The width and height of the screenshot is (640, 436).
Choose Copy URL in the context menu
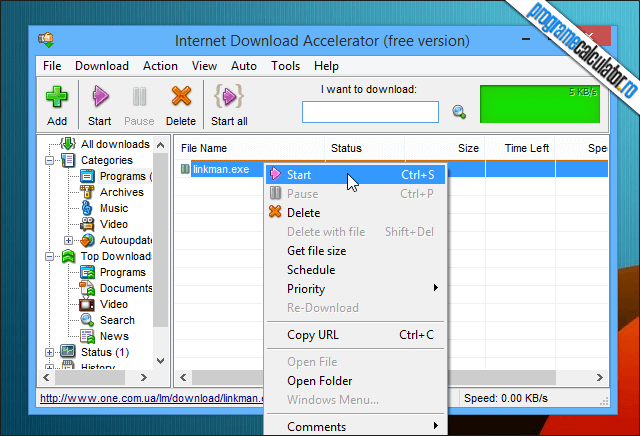coord(355,335)
